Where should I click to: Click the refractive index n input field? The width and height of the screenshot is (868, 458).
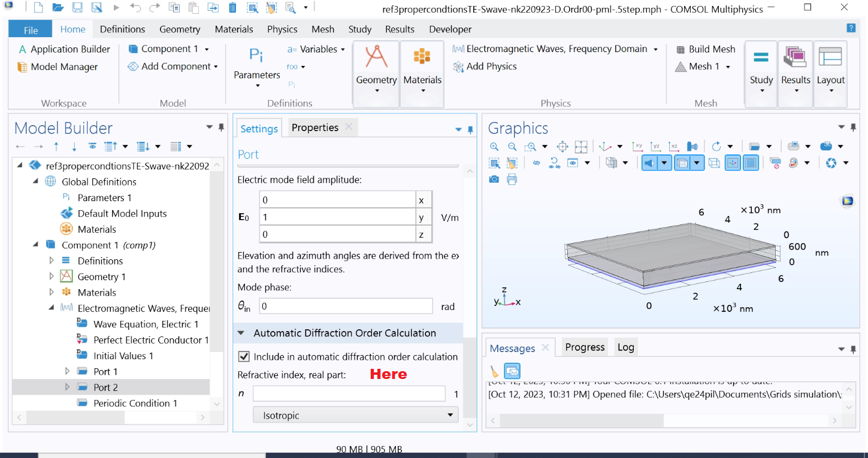[349, 394]
